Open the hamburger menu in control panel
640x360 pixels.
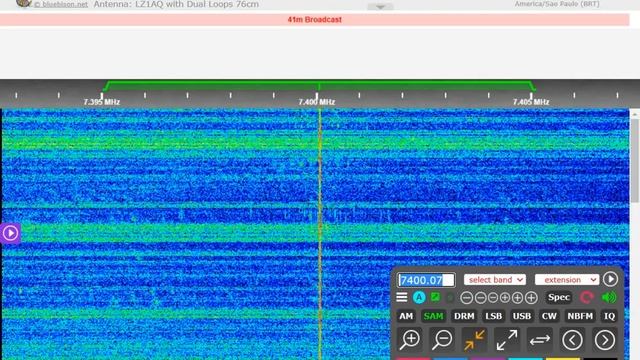coord(402,297)
